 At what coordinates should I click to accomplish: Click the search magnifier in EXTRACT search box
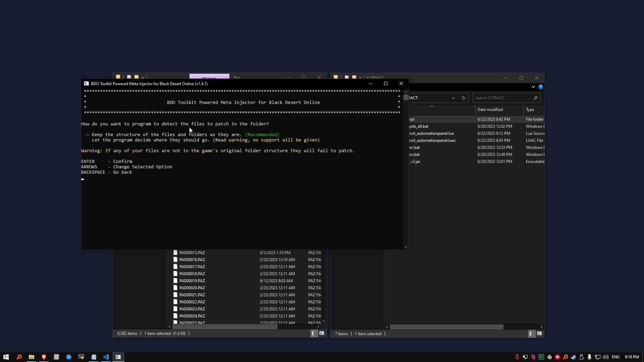pos(535,98)
